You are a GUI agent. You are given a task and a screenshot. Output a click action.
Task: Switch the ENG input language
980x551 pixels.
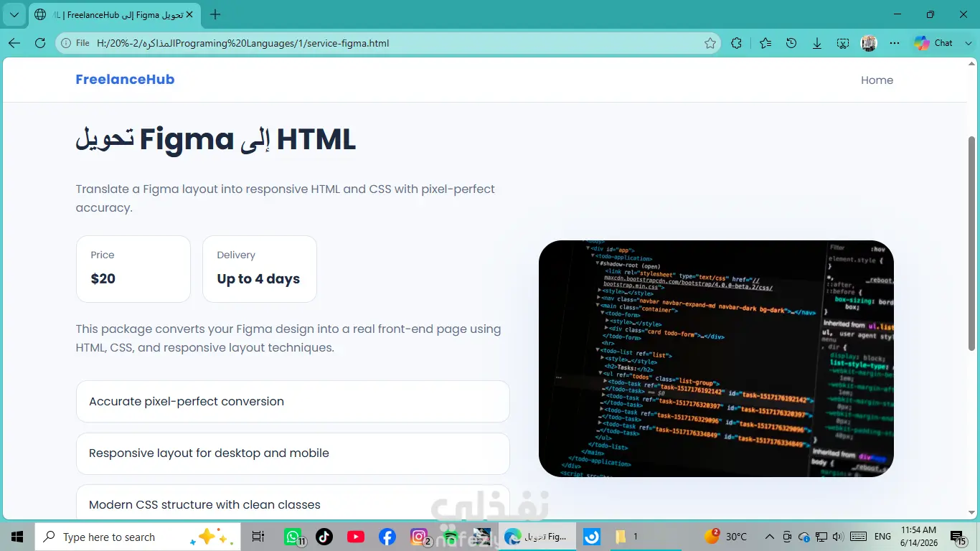point(882,537)
